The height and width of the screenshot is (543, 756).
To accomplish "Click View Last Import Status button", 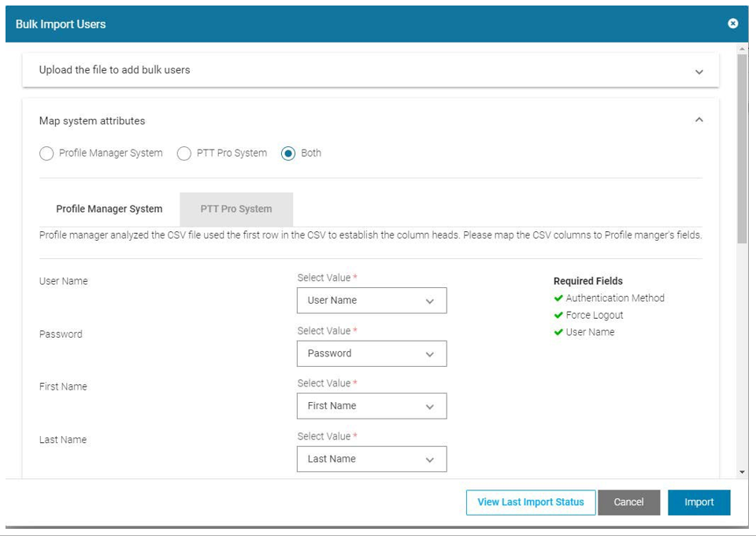I will point(531,502).
